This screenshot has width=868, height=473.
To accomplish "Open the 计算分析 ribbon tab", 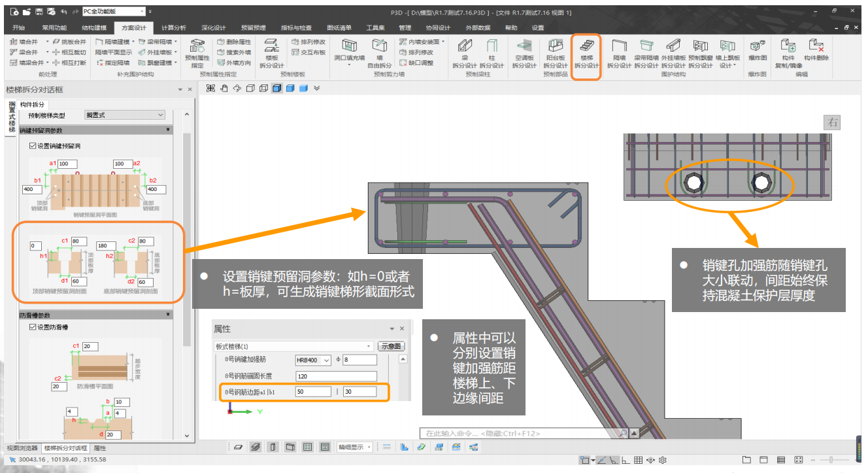I will 173,27.
